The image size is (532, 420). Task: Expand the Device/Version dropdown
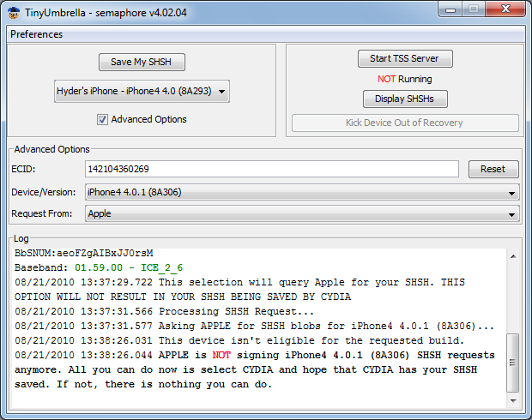point(302,192)
